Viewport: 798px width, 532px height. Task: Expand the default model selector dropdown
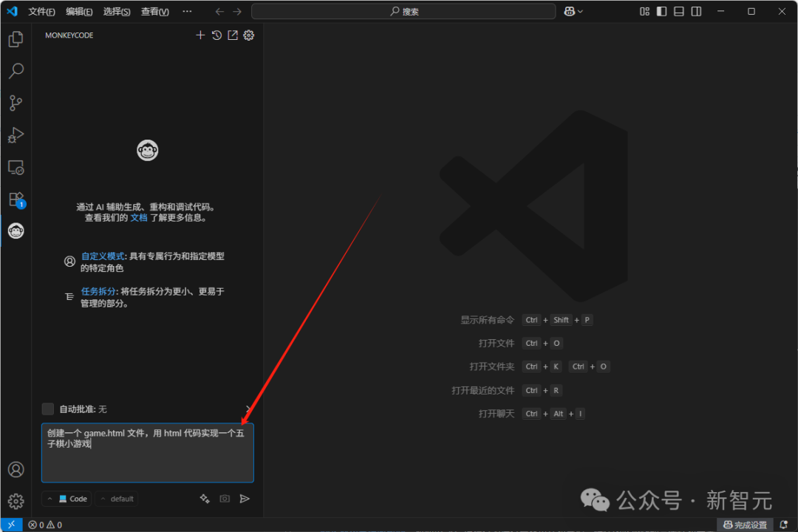[117, 499]
